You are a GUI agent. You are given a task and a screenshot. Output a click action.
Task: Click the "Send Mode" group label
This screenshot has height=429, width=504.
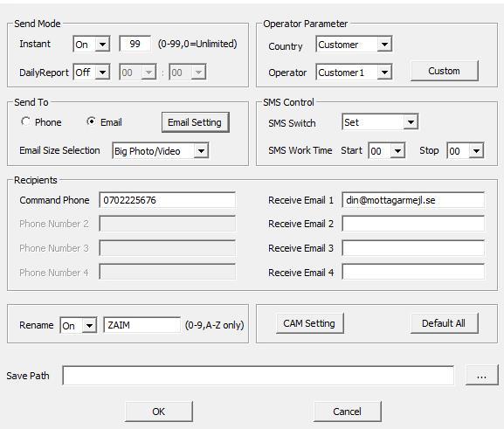38,24
